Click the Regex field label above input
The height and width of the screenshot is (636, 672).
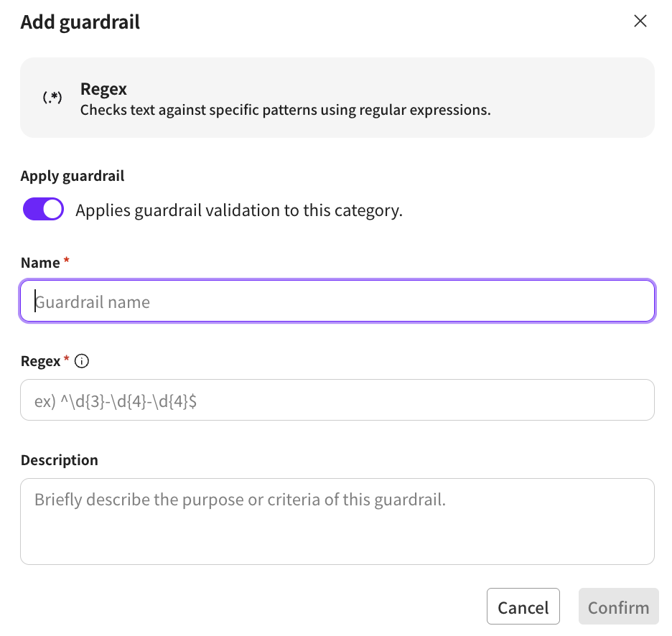coord(40,362)
